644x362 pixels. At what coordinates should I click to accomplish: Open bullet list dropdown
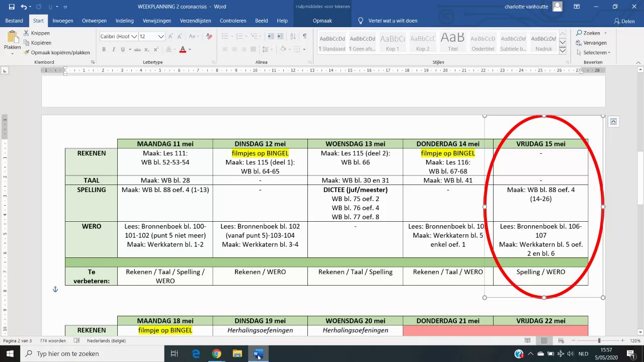231,36
